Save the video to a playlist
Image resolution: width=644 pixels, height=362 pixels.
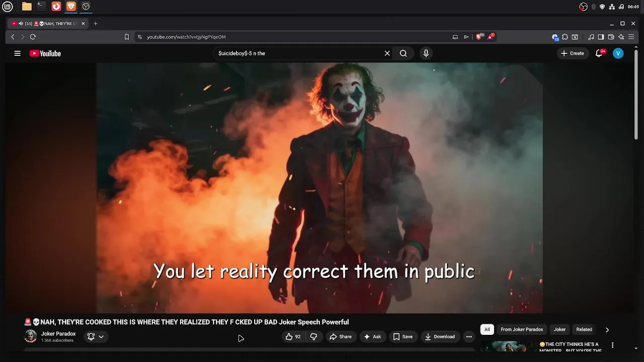pyautogui.click(x=403, y=337)
